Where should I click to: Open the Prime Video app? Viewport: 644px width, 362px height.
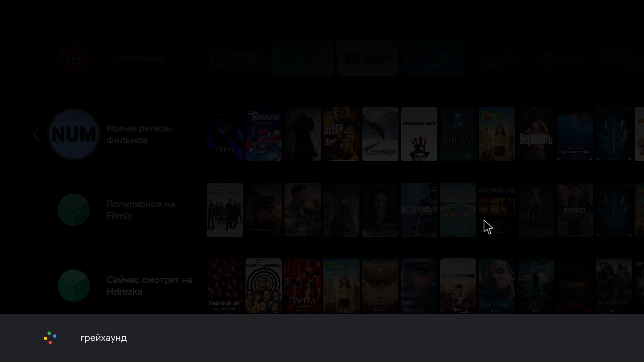tap(433, 58)
